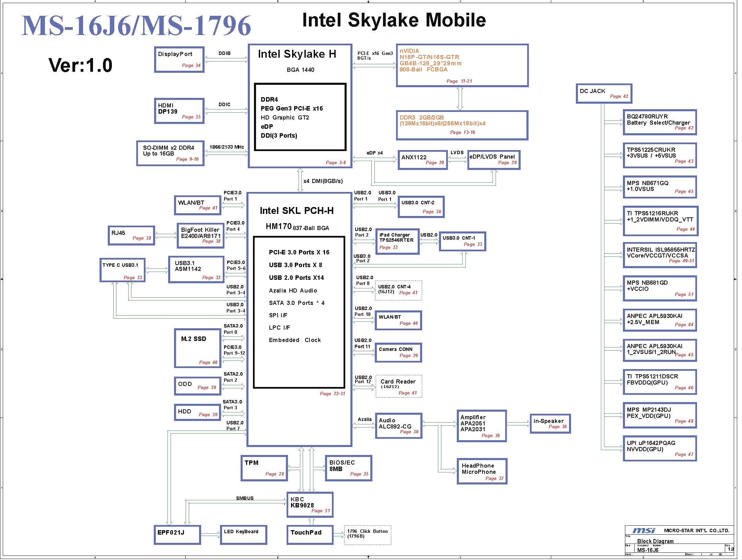The width and height of the screenshot is (742, 560).
Task: Select the "Intel SKL PCH-H" title
Action: (297, 210)
